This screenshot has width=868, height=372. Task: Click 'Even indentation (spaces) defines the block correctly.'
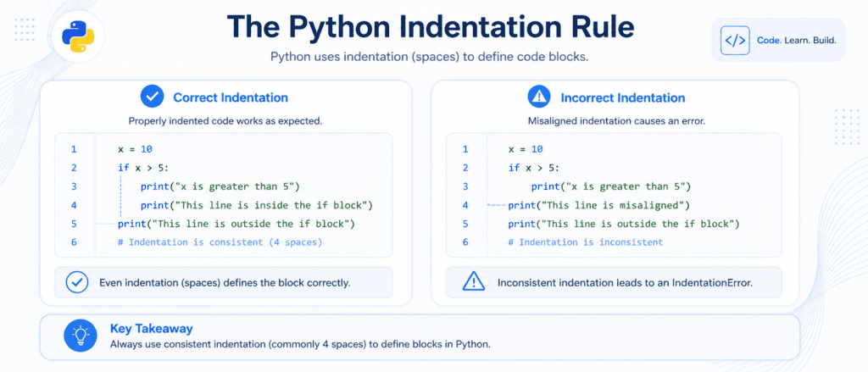[225, 283]
